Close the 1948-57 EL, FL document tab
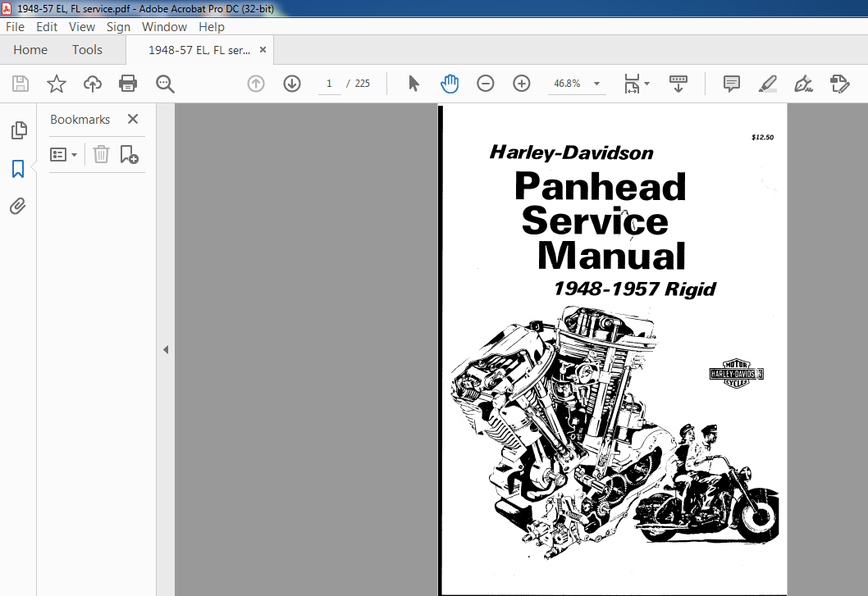Image resolution: width=868 pixels, height=596 pixels. click(263, 50)
